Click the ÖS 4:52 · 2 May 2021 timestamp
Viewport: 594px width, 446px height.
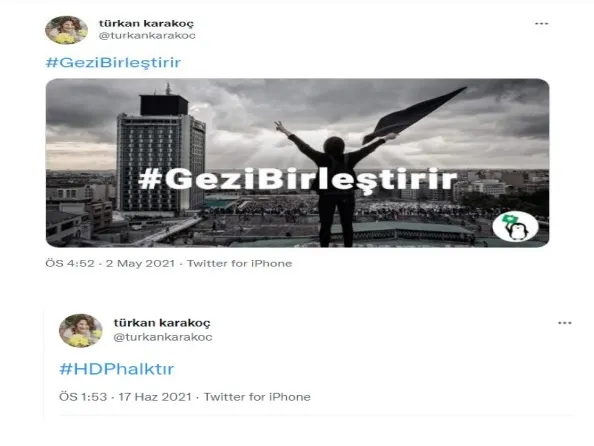[x=110, y=263]
